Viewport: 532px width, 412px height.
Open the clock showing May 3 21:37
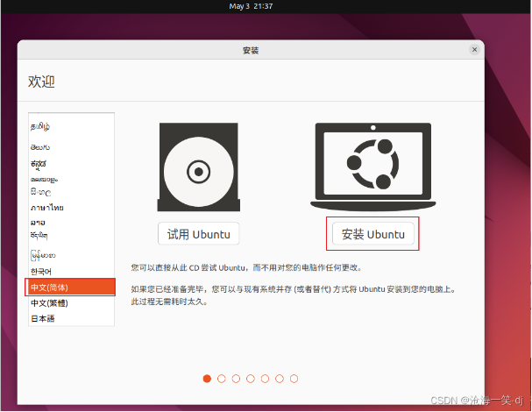(251, 6)
